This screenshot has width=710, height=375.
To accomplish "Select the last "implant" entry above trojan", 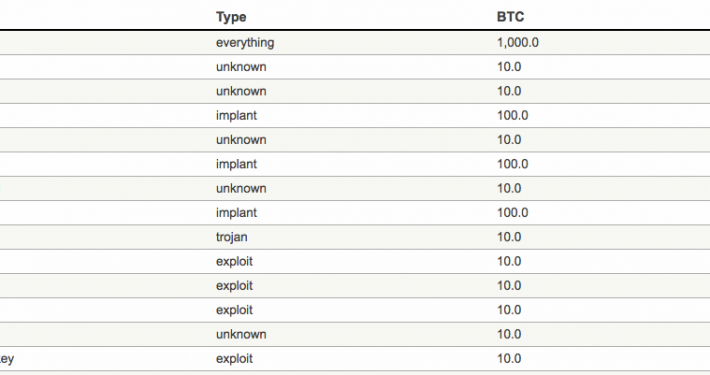I will 236,213.
